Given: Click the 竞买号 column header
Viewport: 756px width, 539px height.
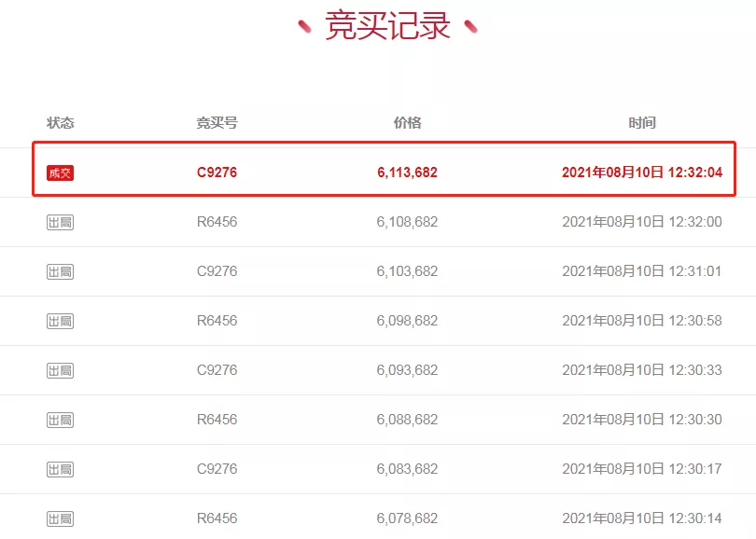Looking at the screenshot, I should (x=217, y=123).
